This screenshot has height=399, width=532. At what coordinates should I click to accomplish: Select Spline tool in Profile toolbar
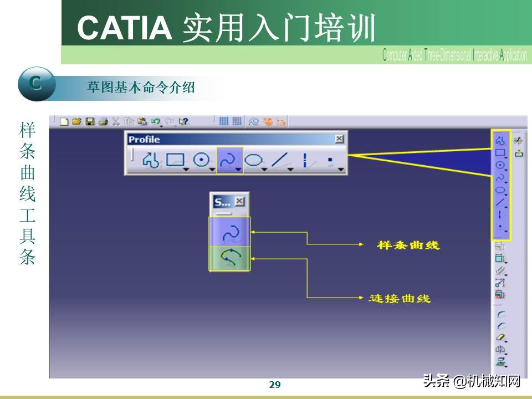[228, 160]
